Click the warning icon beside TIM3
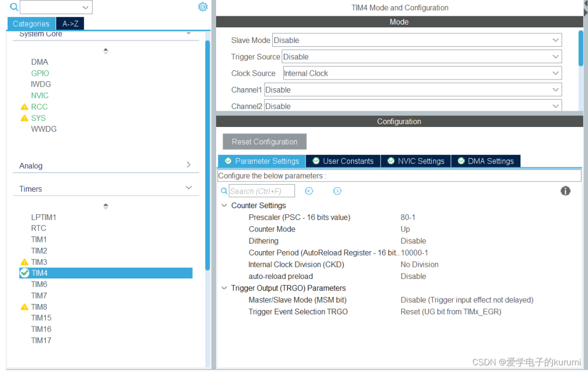This screenshot has width=588, height=371. pyautogui.click(x=24, y=262)
